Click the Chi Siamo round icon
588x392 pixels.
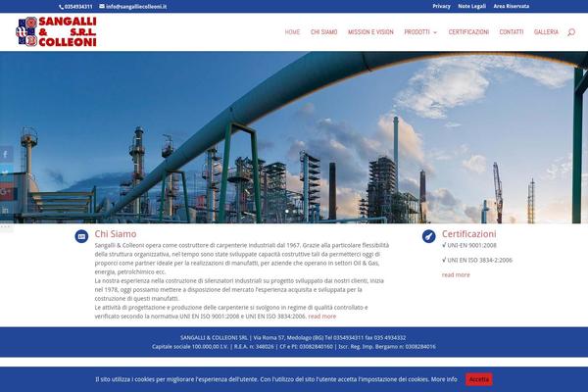pos(81,236)
